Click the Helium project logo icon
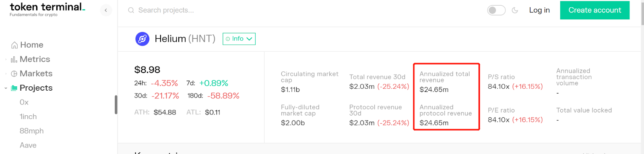644x154 pixels. [x=142, y=39]
